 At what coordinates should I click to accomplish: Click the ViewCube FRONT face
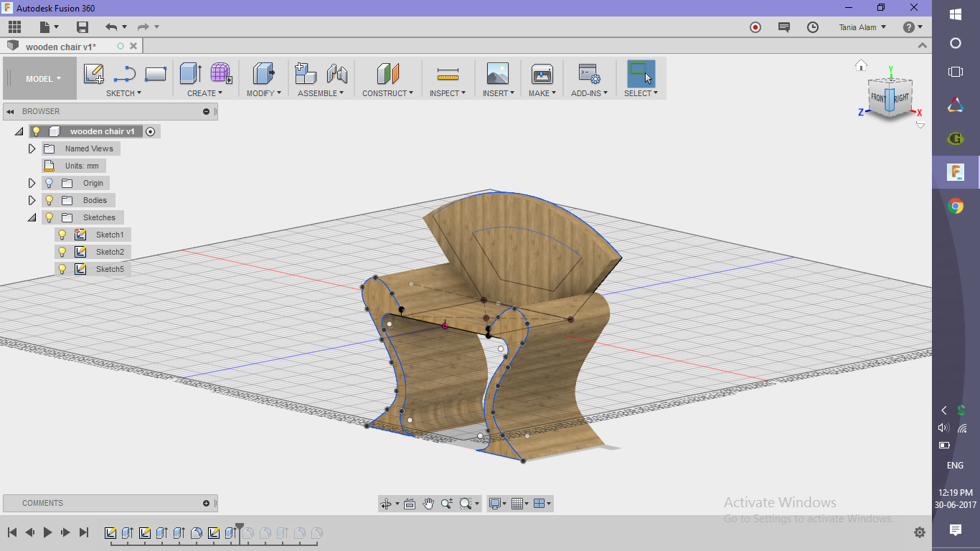point(877,98)
